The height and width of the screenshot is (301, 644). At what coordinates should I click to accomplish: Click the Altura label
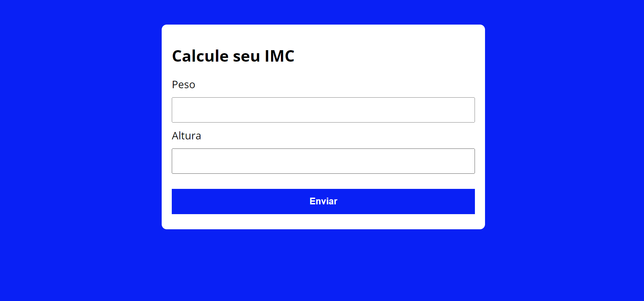pyautogui.click(x=187, y=135)
